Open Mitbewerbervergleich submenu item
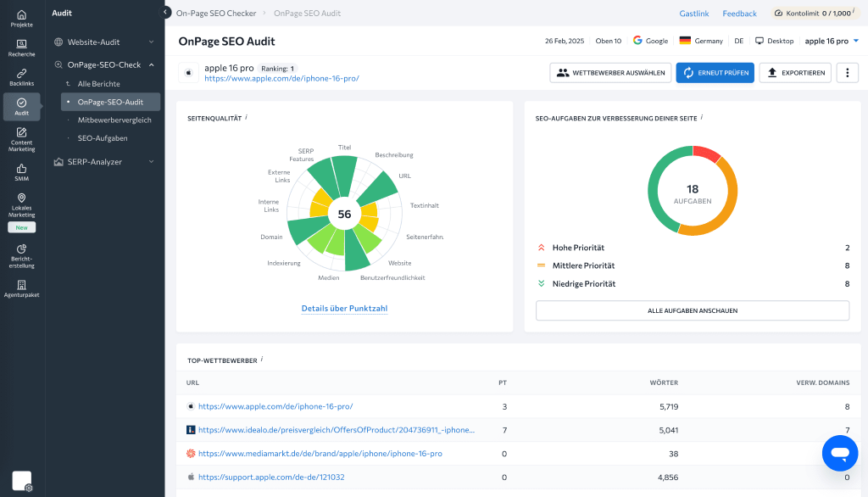This screenshot has width=868, height=497. [x=114, y=120]
